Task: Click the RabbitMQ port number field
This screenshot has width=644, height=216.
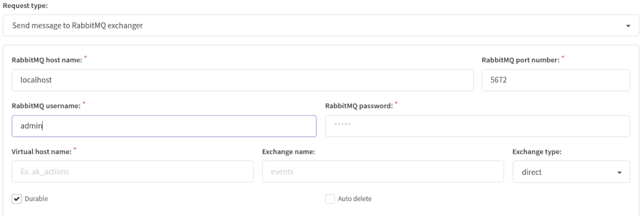Action: pos(555,80)
